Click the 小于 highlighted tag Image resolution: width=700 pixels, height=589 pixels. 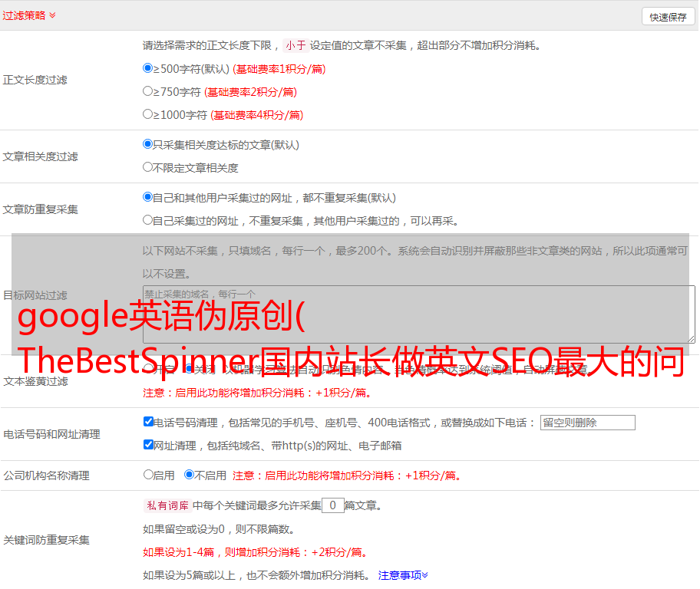point(296,45)
